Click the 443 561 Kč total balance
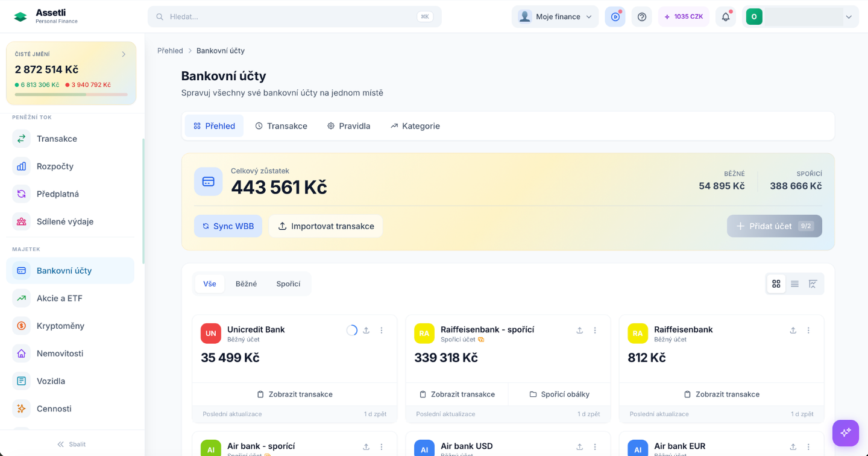Viewport: 868px width, 456px height. pyautogui.click(x=279, y=188)
